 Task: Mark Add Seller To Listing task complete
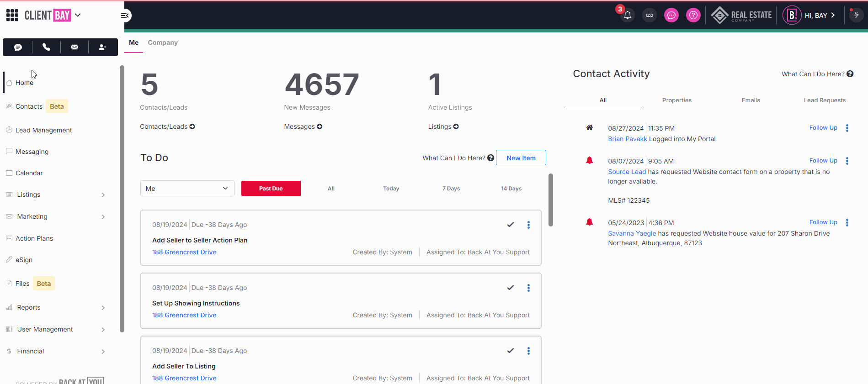coord(511,351)
